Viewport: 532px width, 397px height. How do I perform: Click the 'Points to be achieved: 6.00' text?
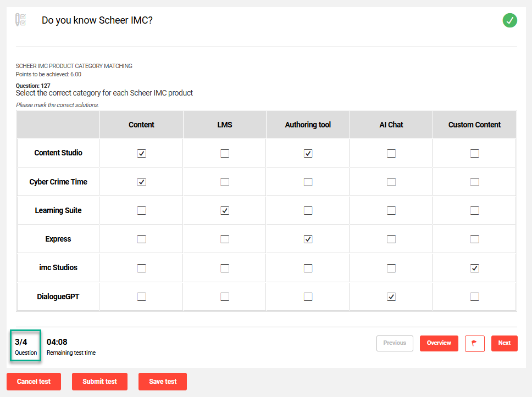point(48,74)
